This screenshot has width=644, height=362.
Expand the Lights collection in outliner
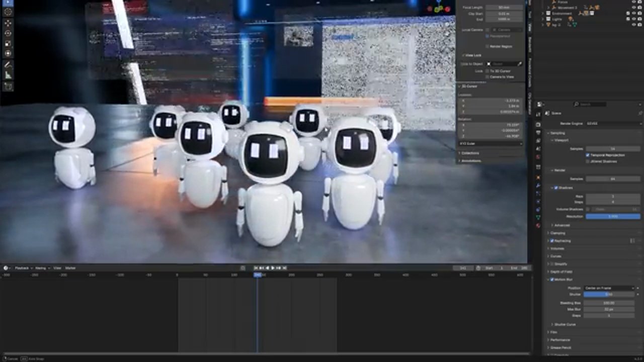point(543,19)
